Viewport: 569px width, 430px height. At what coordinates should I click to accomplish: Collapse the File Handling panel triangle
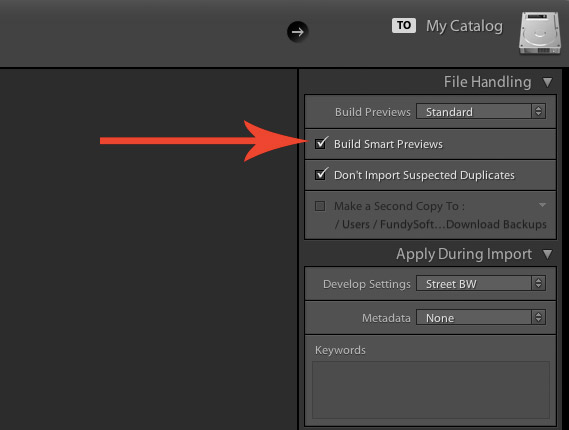pos(548,82)
